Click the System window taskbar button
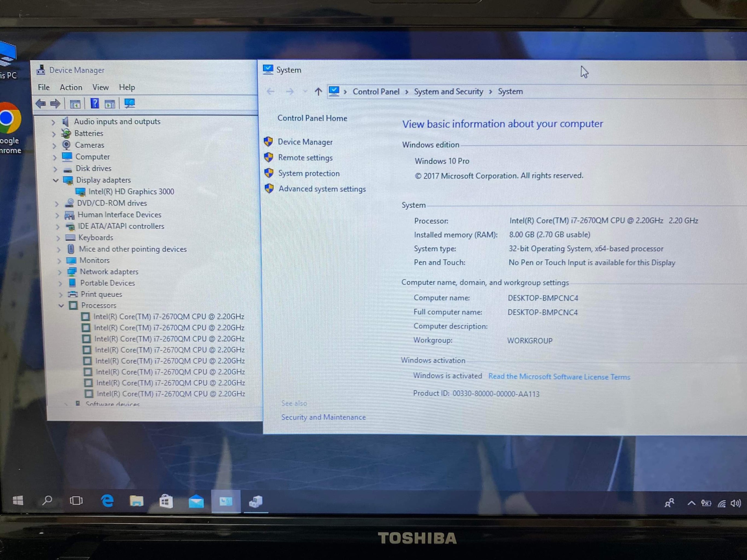 point(226,502)
